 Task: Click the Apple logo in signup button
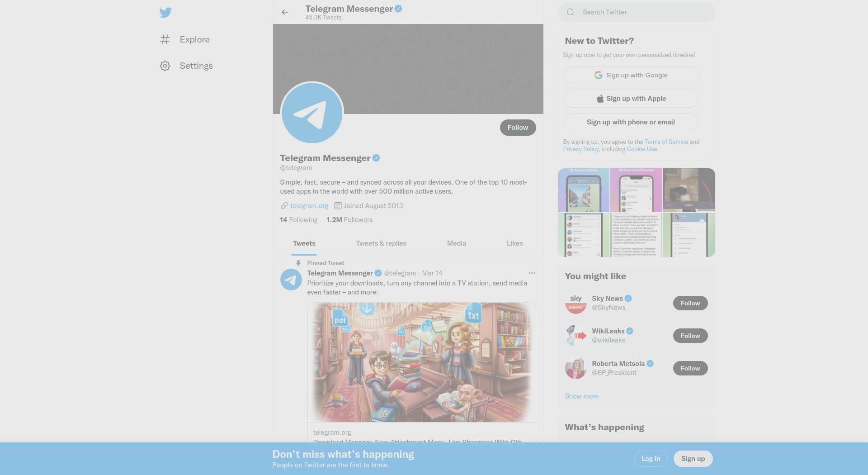(x=600, y=99)
